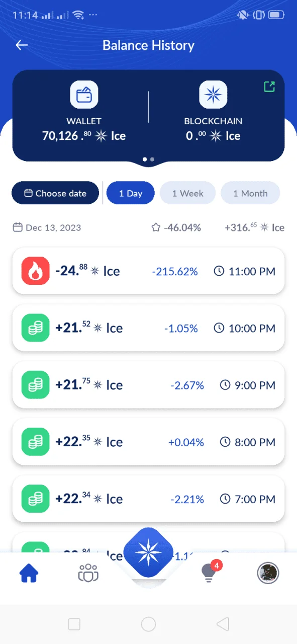This screenshot has width=297, height=644.
Task: Go back using the arrow icon
Action: pyautogui.click(x=22, y=45)
